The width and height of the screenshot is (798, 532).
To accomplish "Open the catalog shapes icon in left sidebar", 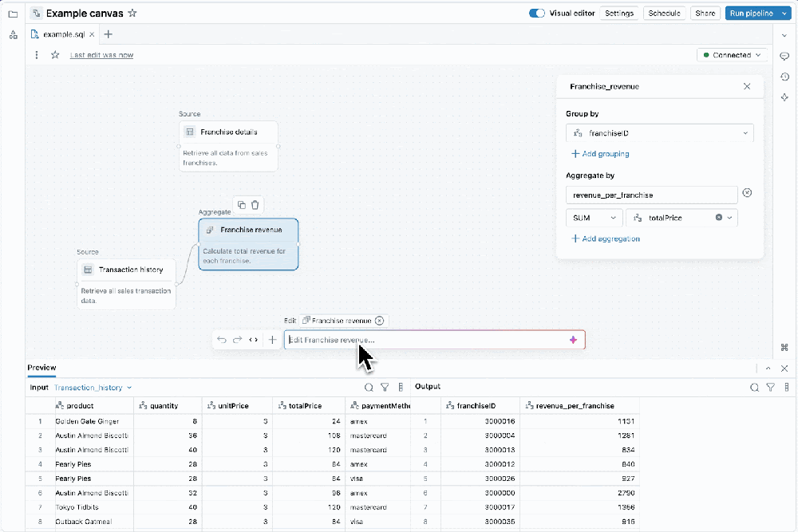I will 14,35.
